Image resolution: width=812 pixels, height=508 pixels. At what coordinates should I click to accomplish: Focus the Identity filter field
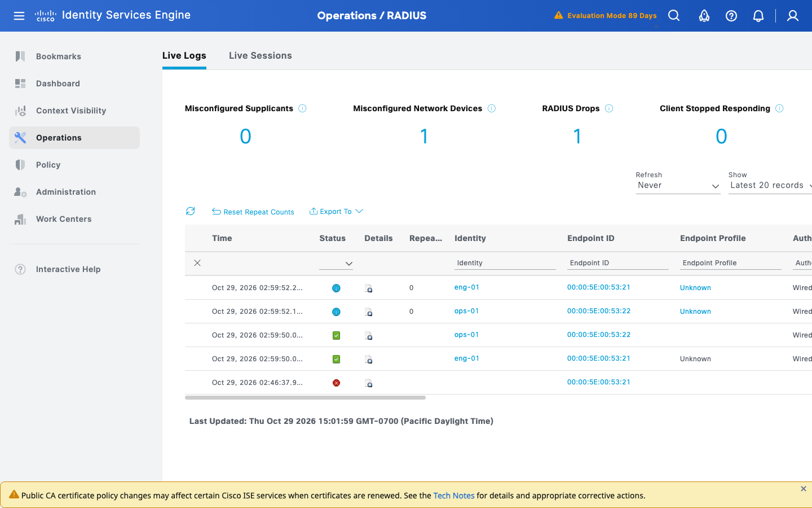(505, 263)
